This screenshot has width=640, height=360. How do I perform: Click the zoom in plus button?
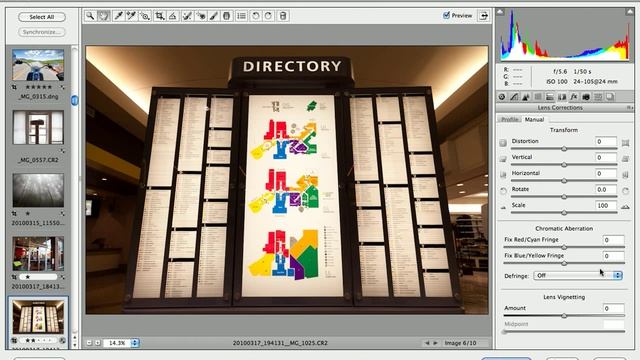97,343
